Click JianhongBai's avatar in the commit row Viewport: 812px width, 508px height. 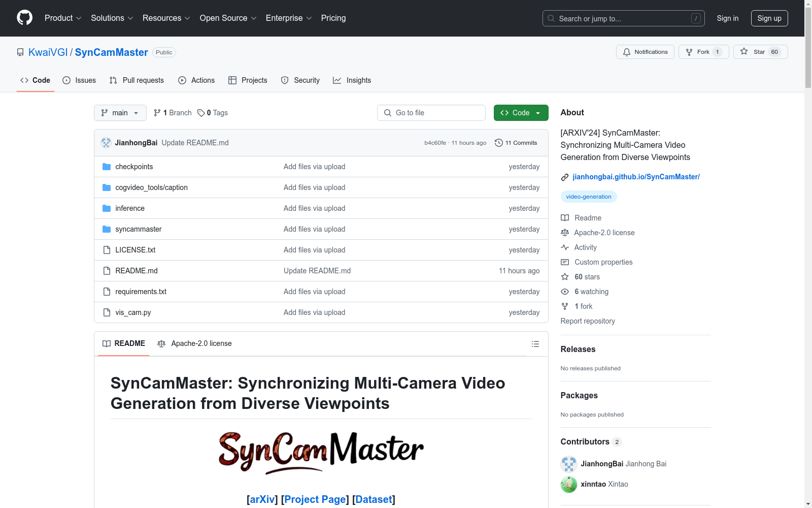[x=106, y=143]
